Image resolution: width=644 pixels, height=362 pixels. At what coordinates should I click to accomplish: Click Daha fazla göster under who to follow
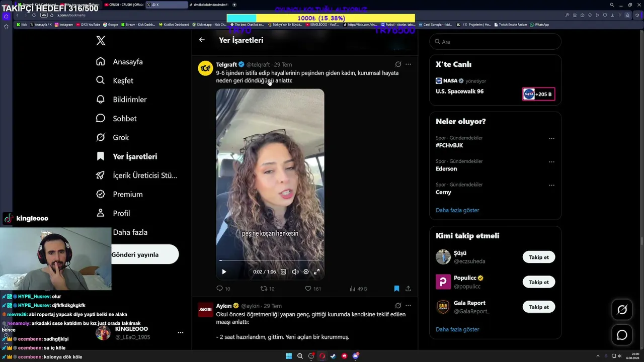click(x=457, y=329)
